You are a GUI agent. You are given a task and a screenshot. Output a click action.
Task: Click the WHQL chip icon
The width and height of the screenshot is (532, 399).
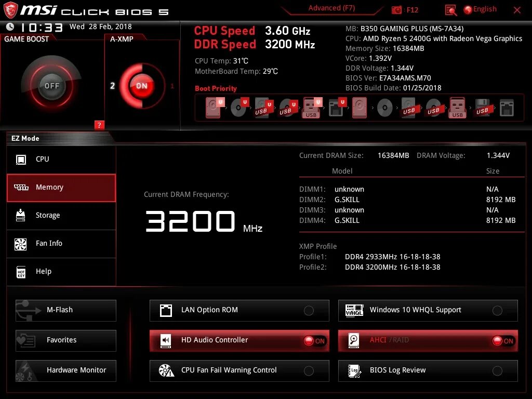click(354, 311)
